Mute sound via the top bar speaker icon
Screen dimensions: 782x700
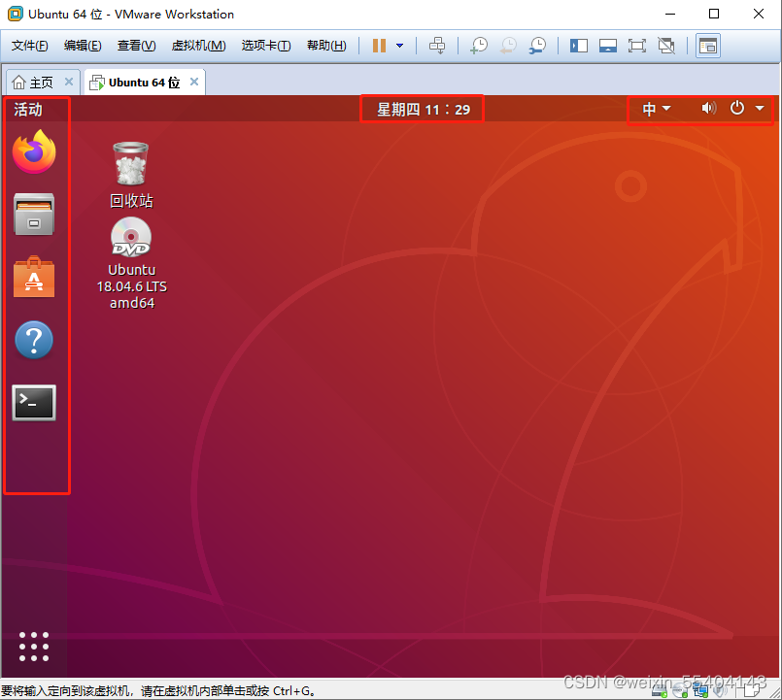(x=708, y=109)
